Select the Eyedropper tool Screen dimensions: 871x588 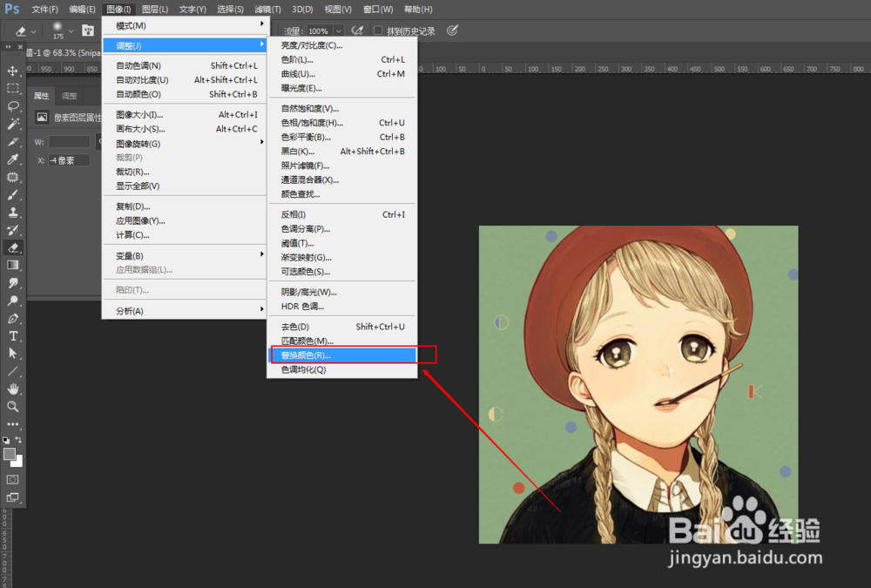click(12, 159)
